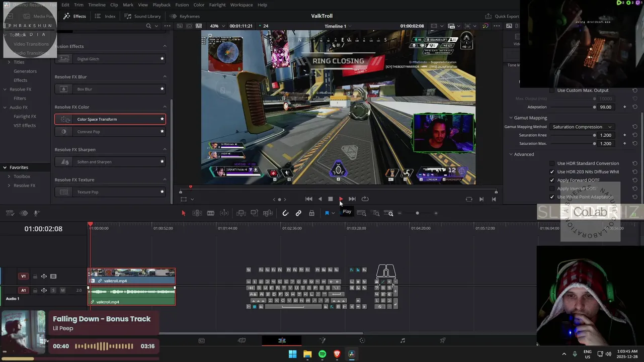Toggle timeline snapping magnet icon
Image resolution: width=644 pixels, height=362 pixels.
click(285, 213)
